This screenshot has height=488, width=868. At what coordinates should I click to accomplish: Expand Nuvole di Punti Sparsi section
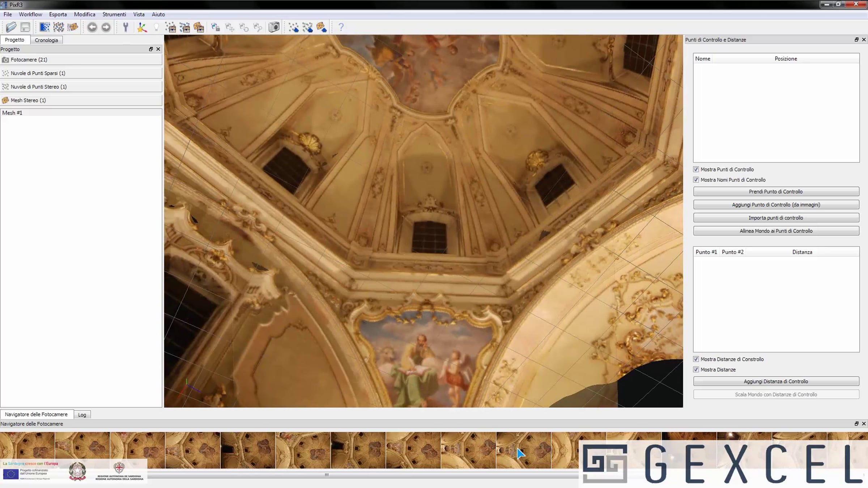[81, 73]
